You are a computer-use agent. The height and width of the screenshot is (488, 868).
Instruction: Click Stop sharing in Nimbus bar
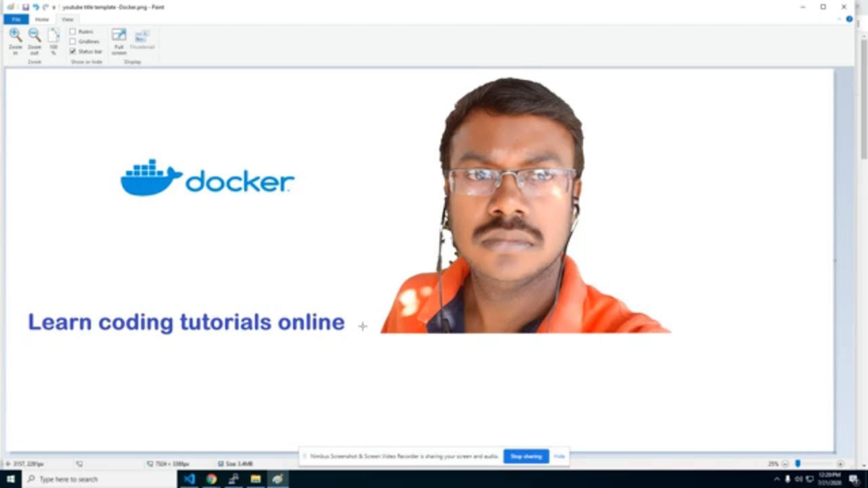click(526, 457)
